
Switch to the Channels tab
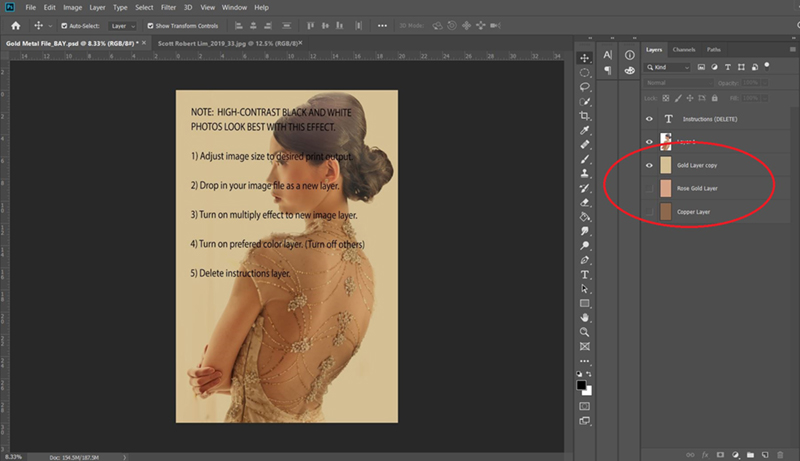pyautogui.click(x=684, y=49)
